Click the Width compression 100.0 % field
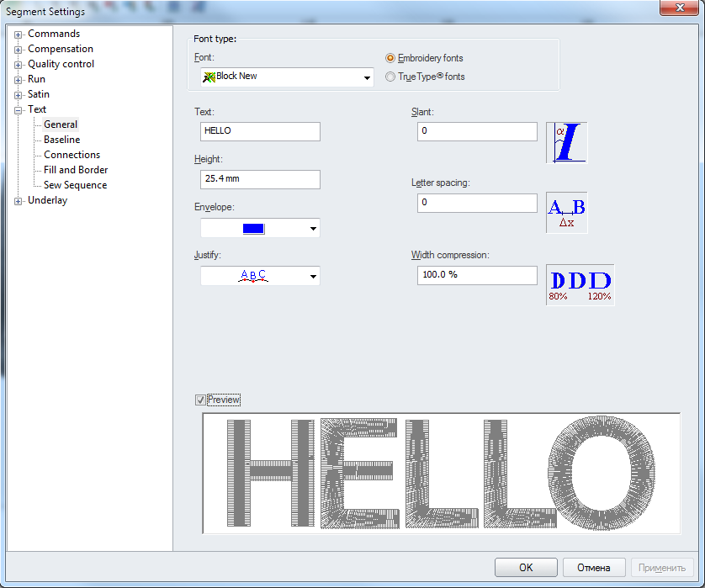The width and height of the screenshot is (705, 588). click(477, 275)
